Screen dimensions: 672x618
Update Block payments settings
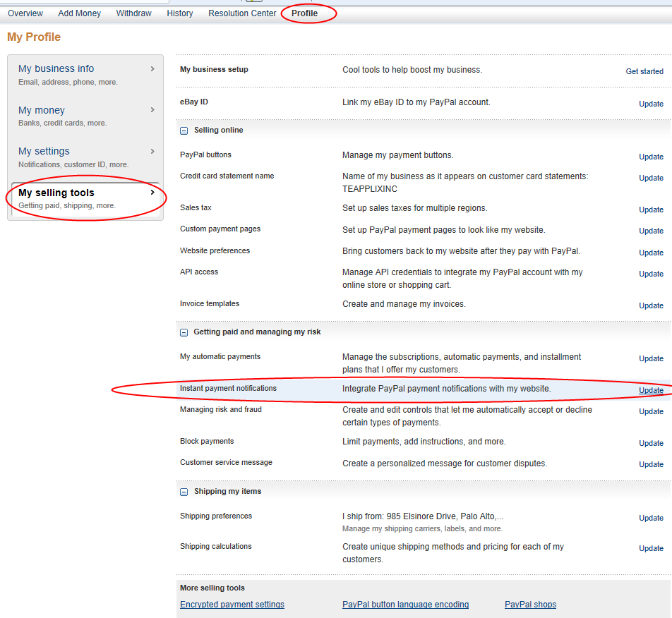(651, 443)
